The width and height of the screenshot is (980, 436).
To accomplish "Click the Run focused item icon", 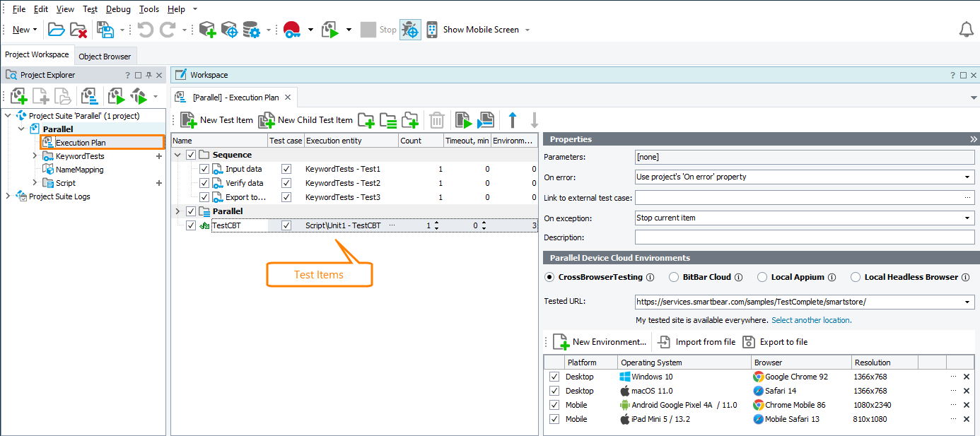I will tap(485, 120).
